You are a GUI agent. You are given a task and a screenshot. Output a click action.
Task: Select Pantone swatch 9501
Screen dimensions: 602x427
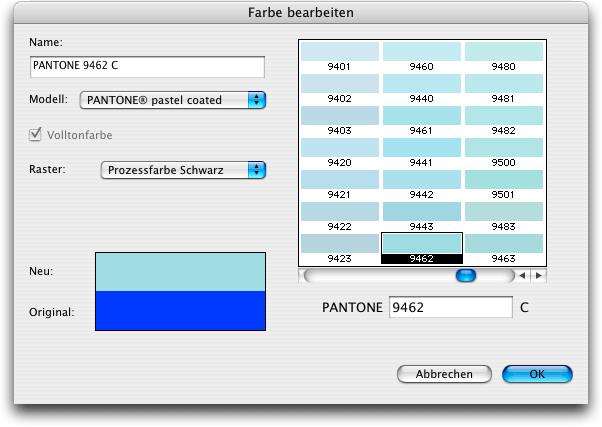tap(504, 184)
